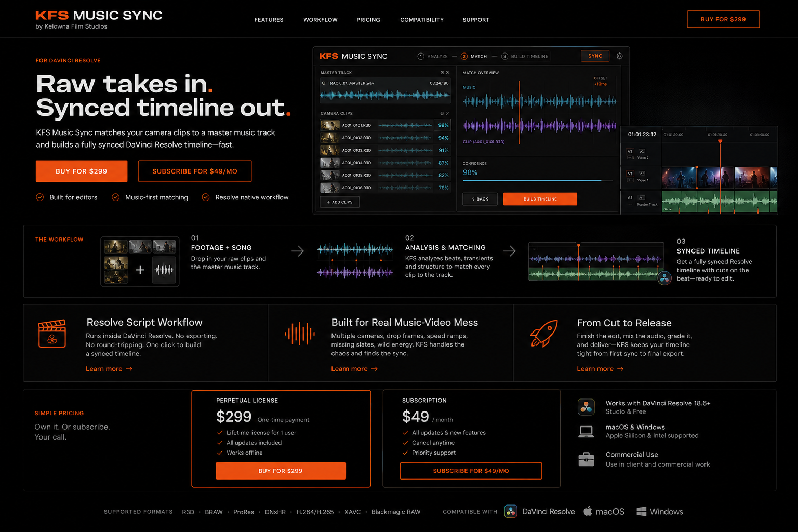The width and height of the screenshot is (798, 532).
Task: Click the Apple macOS logo in the footer
Action: click(x=588, y=511)
